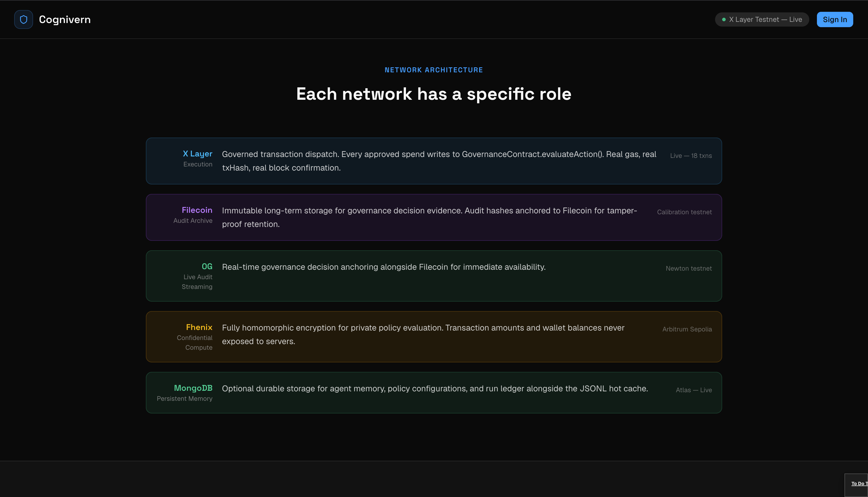Viewport: 868px width, 497px height.
Task: Click the Fully homomorphic encryption description
Action: [423, 334]
